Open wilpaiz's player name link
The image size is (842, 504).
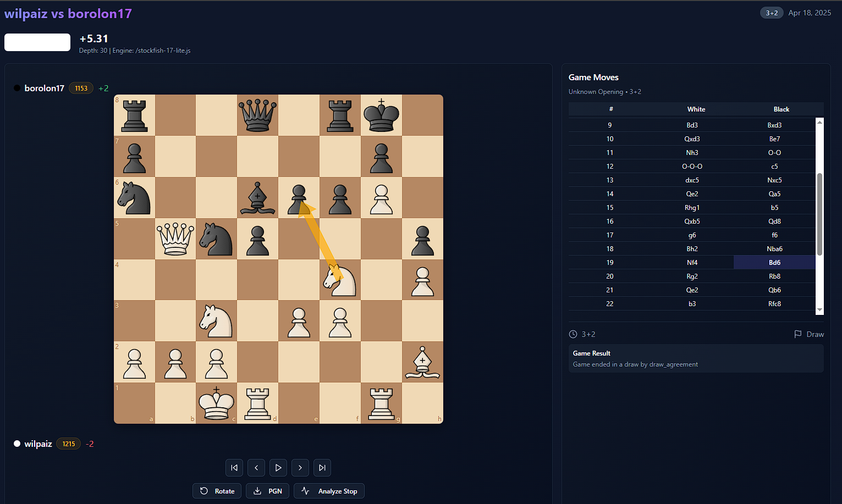click(x=38, y=444)
